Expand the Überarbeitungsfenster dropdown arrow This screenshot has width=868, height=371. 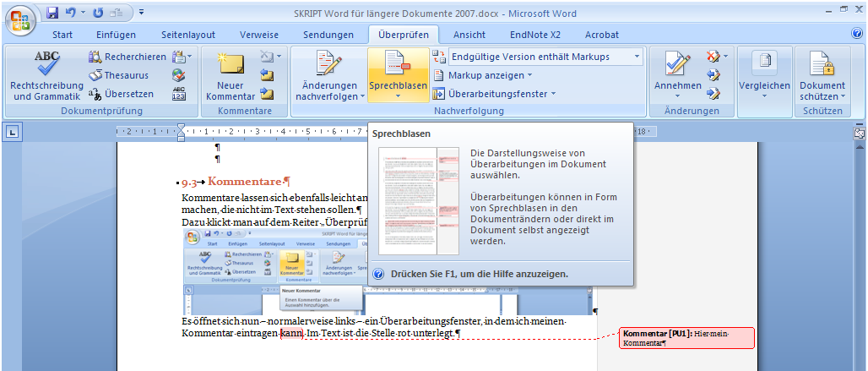click(x=553, y=94)
